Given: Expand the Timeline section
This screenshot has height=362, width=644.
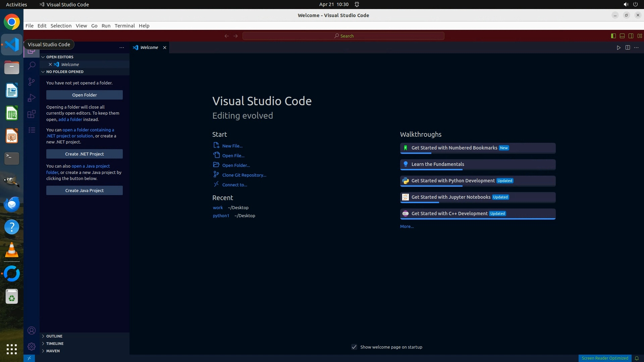Looking at the screenshot, I should point(55,344).
